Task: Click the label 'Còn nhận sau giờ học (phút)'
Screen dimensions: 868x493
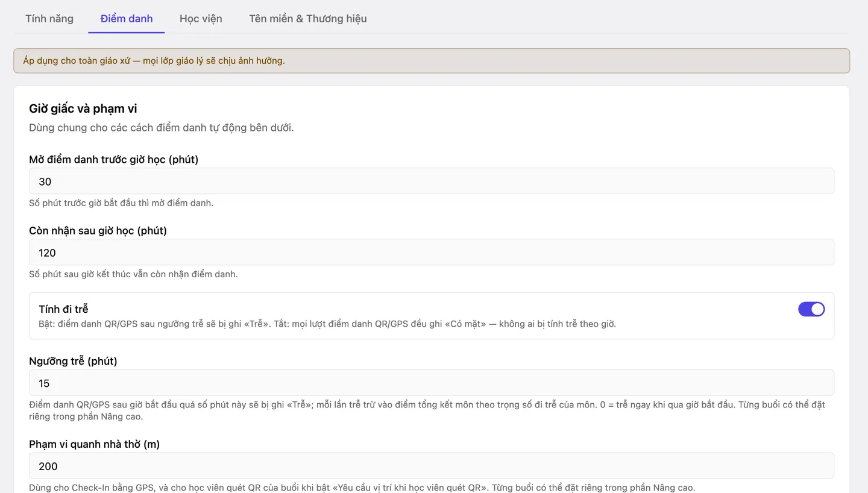Action: 98,230
